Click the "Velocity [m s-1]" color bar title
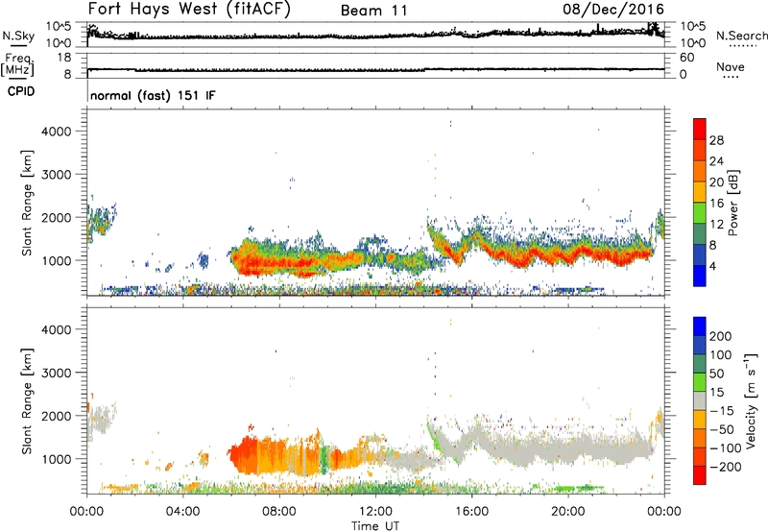The height and width of the screenshot is (532, 768). (750, 400)
